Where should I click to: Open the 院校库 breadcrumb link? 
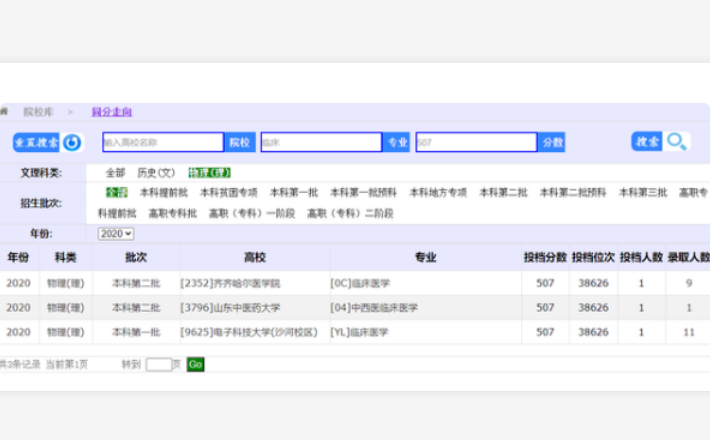[38, 112]
